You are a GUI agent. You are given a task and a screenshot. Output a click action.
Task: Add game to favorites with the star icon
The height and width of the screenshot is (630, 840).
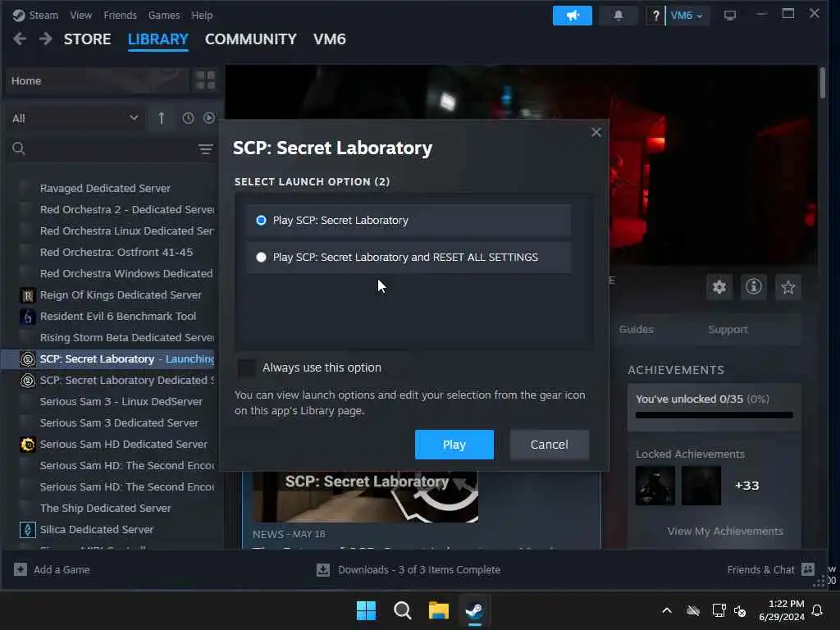coord(788,287)
